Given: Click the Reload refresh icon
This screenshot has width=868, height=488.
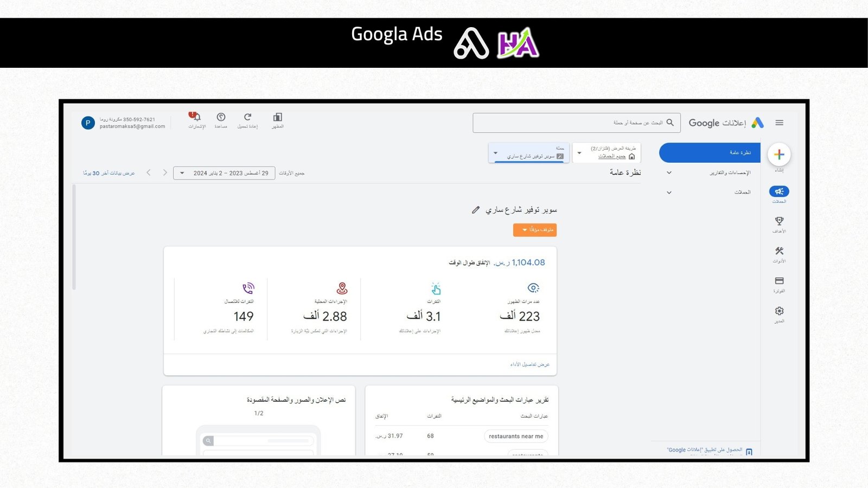Looking at the screenshot, I should pyautogui.click(x=247, y=117).
